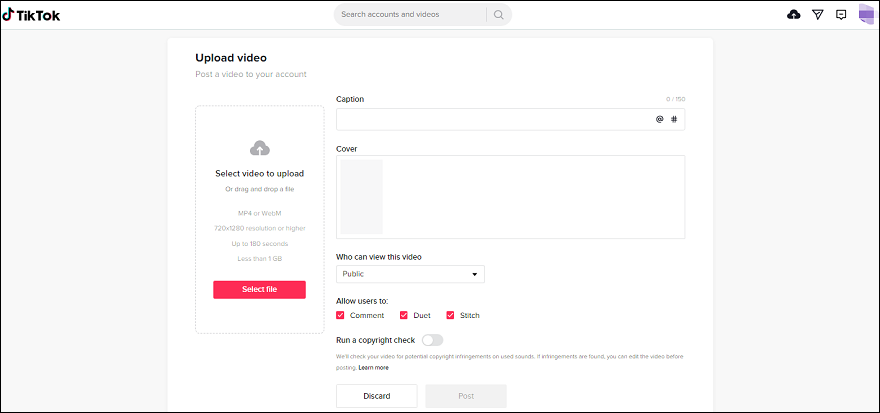Insert a hashtag with the # icon
Viewport: 880px width, 413px height.
(x=675, y=119)
